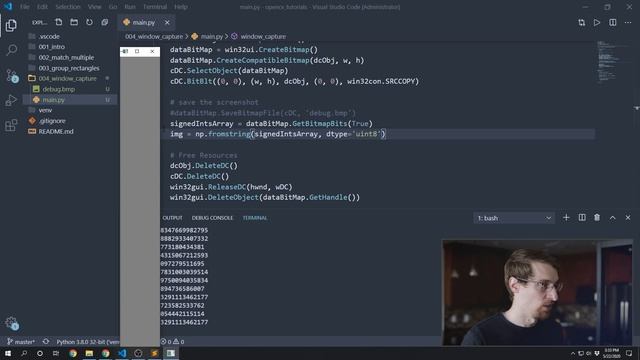Open Windows taskbar search
640x360 pixels.
pos(24,353)
